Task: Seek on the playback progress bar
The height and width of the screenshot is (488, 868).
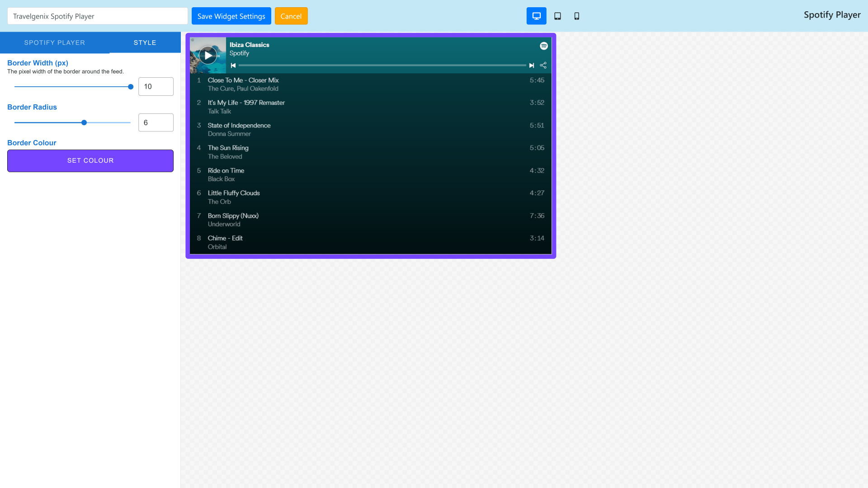Action: pos(382,66)
